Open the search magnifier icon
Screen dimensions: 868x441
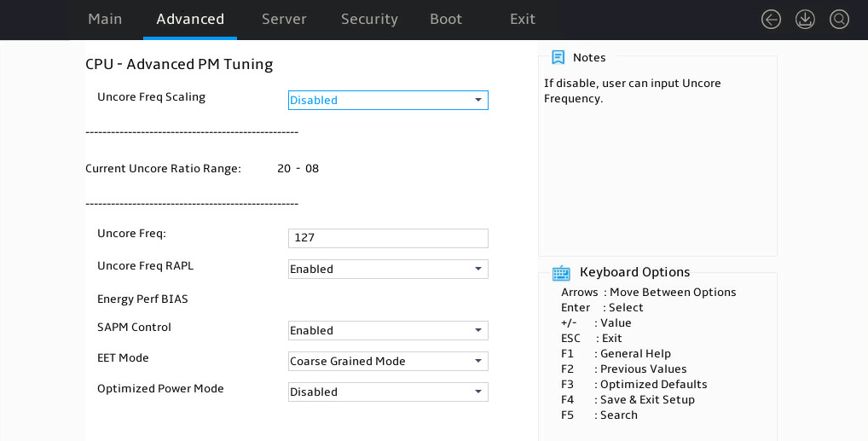(x=839, y=20)
